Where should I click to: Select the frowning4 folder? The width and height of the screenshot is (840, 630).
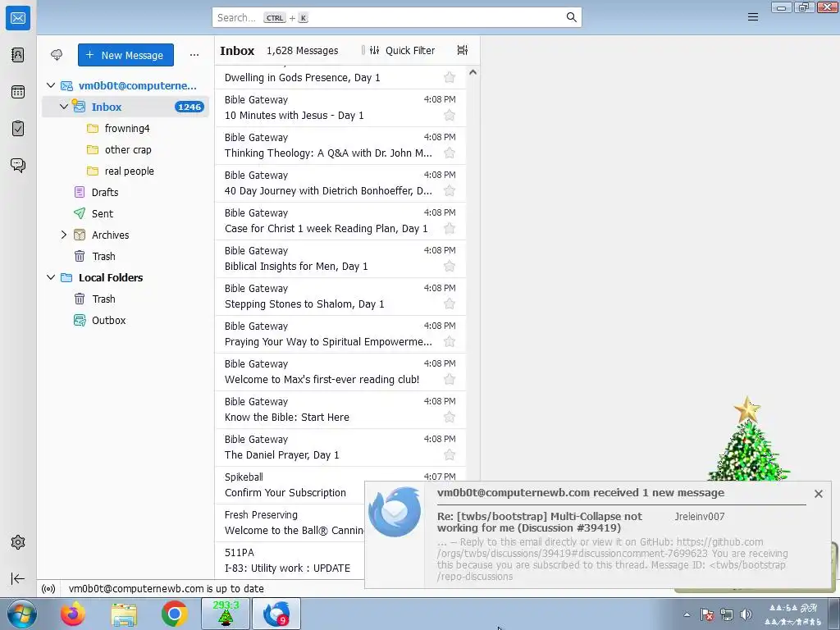tap(126, 128)
